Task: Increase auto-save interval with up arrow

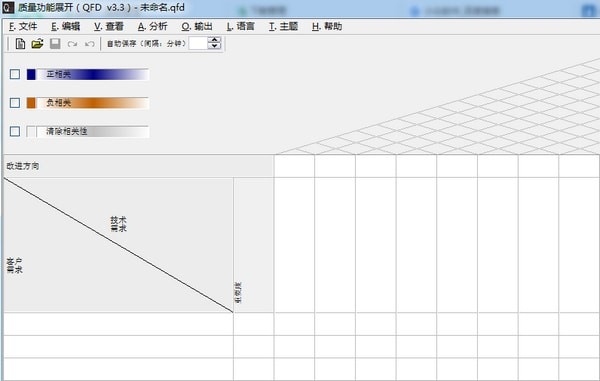Action: (214, 40)
